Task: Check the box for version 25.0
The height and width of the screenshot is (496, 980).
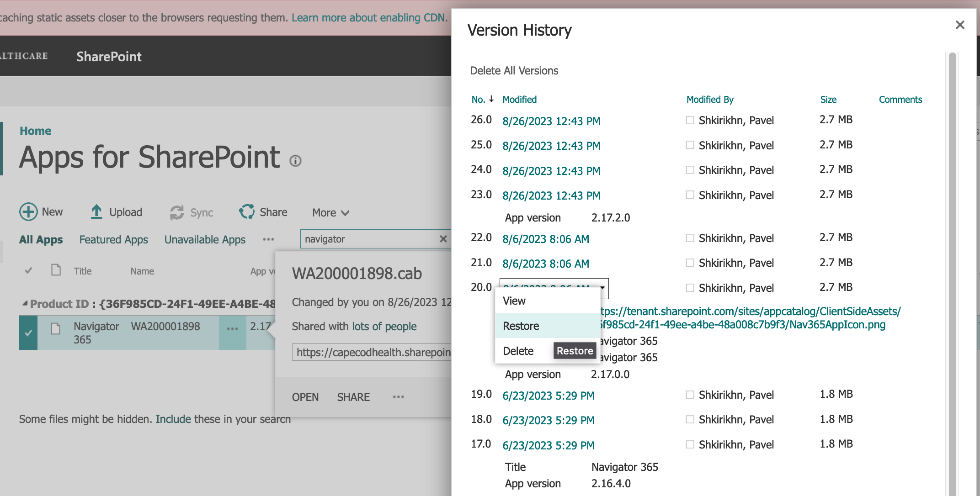Action: (x=690, y=145)
